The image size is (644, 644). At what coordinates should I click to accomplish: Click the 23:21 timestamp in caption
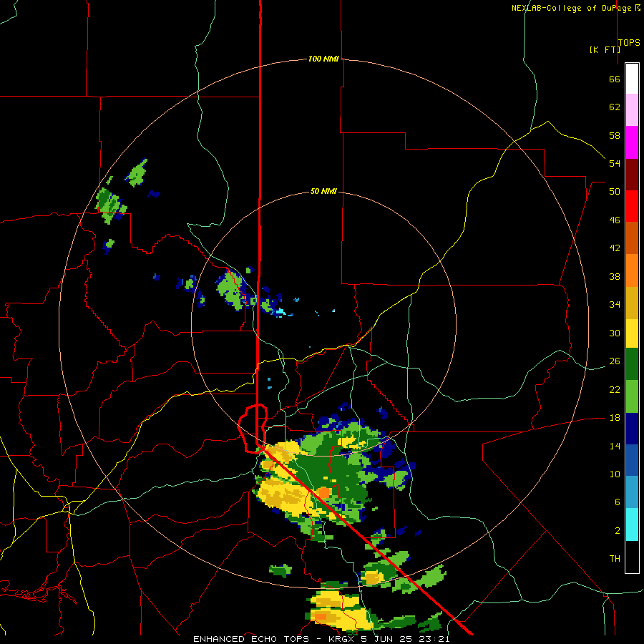pos(434,639)
